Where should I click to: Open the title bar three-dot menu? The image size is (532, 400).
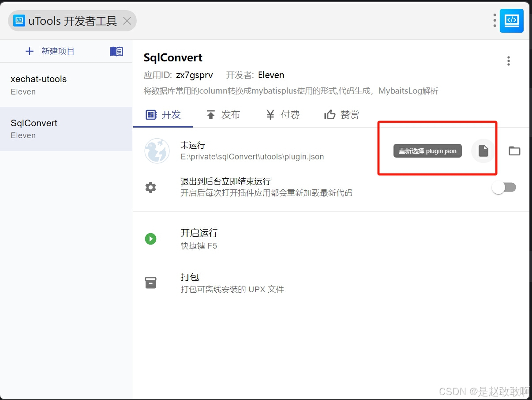(x=495, y=20)
